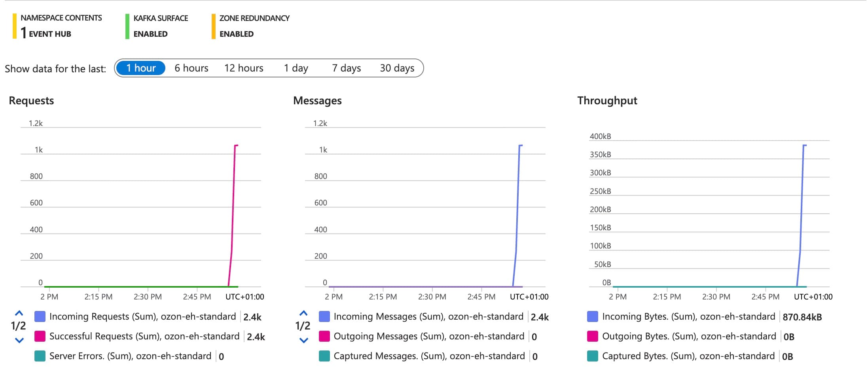Viewport: 868px width, 371px height.
Task: Show data for the last 7 days
Action: [347, 68]
